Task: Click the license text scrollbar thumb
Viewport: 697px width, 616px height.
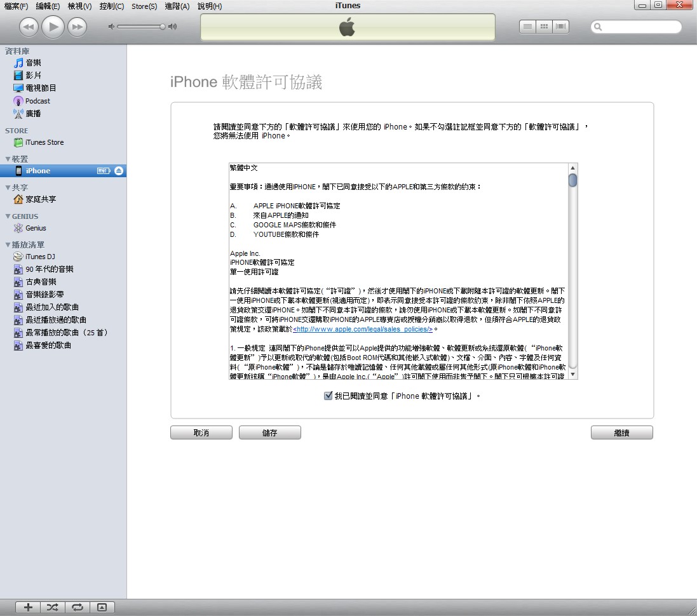Action: click(x=573, y=180)
